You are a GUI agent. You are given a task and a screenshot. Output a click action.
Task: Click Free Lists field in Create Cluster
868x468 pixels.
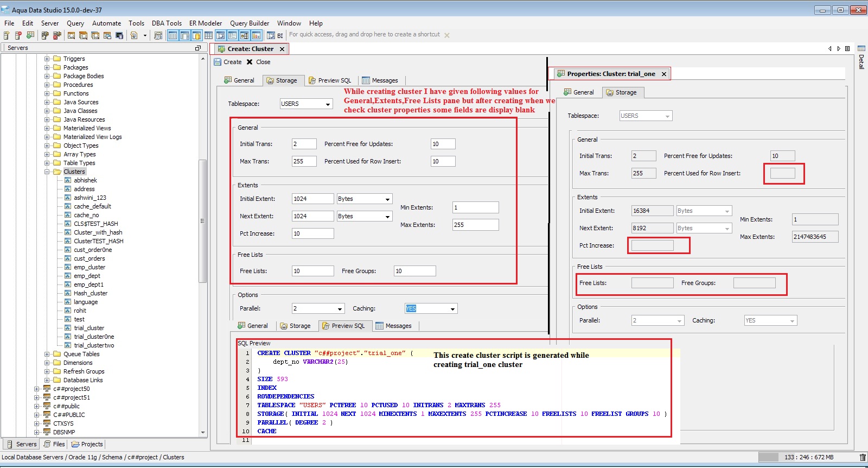313,271
